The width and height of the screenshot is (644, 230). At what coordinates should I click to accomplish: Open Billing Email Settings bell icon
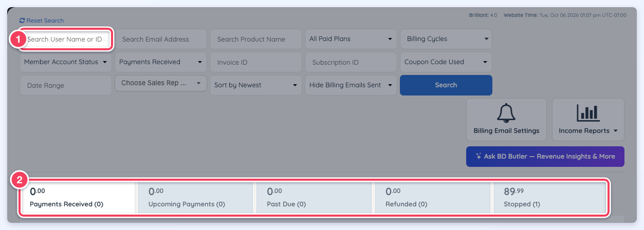point(506,113)
